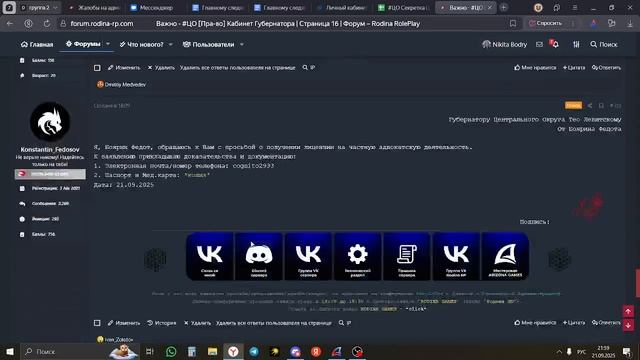The image size is (640, 360).
Task: Go to Главная in forum navigation
Action: 37,44
